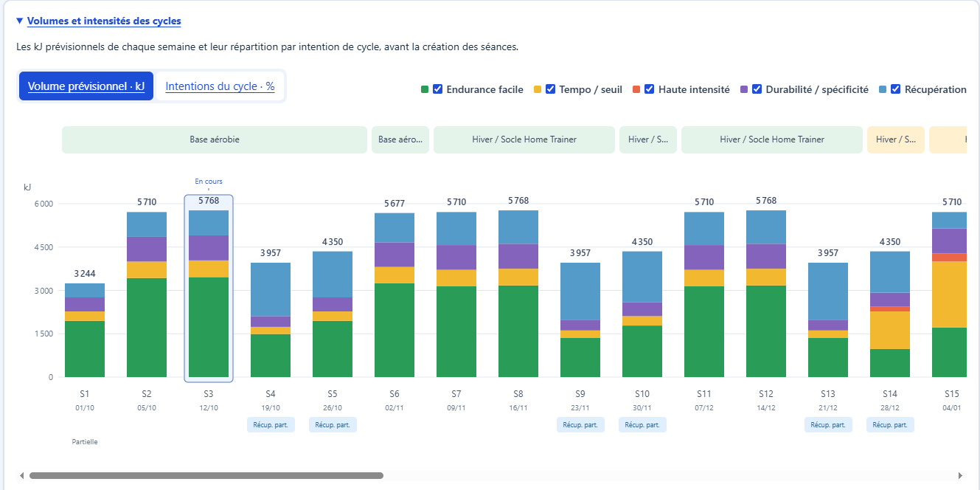980x490 pixels.
Task: Click the Récup. part. tag under S14
Action: [890, 425]
